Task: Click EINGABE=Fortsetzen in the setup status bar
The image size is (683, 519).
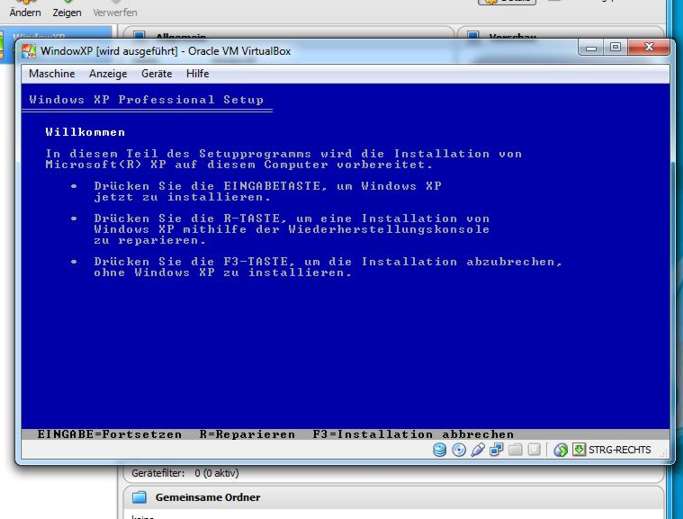Action: pyautogui.click(x=110, y=434)
